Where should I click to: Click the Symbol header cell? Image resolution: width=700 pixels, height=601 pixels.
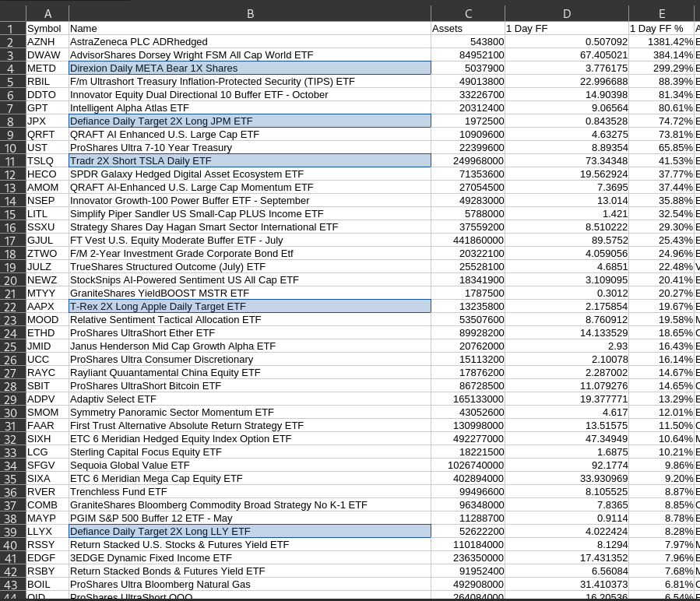click(47, 29)
